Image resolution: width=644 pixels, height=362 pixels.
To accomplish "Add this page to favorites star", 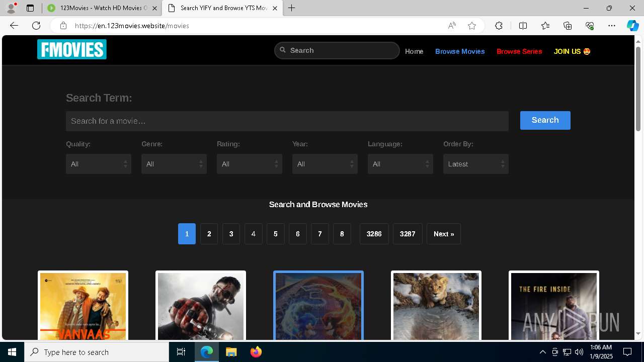I will 472,26.
